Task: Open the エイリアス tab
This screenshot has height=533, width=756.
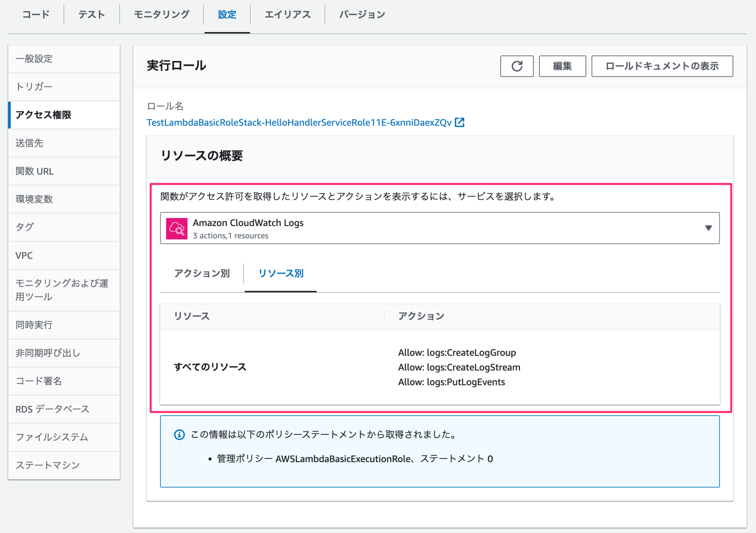Action: [x=288, y=14]
